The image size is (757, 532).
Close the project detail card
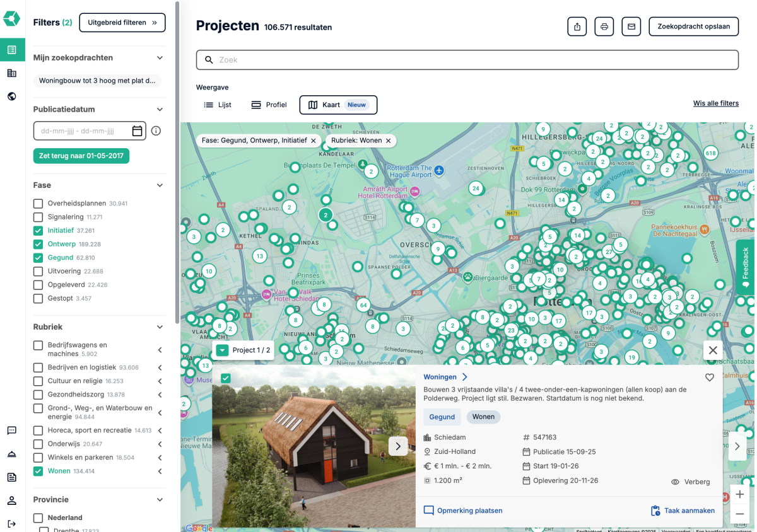click(x=713, y=350)
